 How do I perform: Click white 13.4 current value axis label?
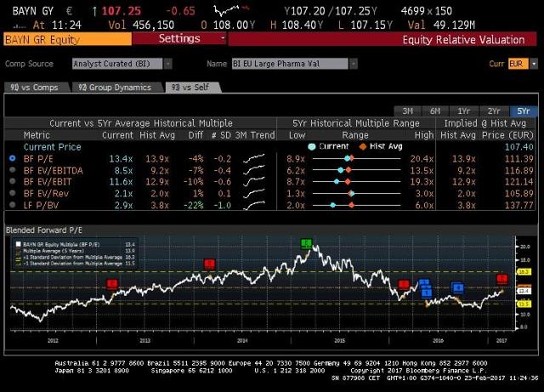(x=524, y=291)
